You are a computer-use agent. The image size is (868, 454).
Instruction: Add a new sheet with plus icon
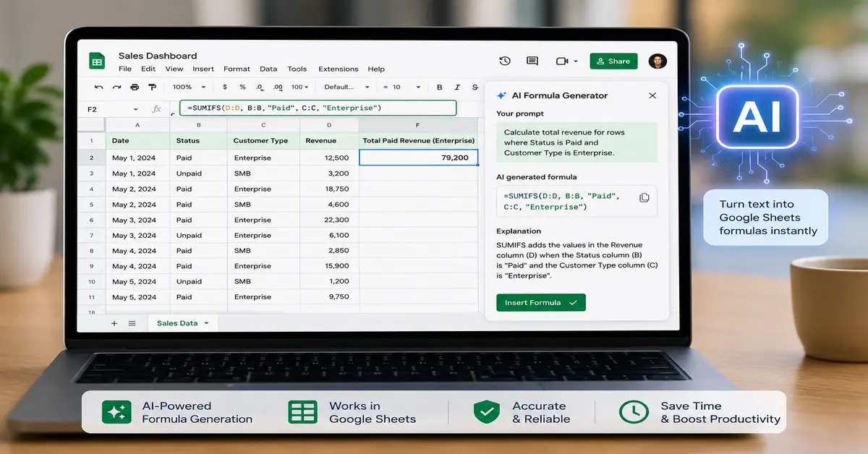(114, 323)
